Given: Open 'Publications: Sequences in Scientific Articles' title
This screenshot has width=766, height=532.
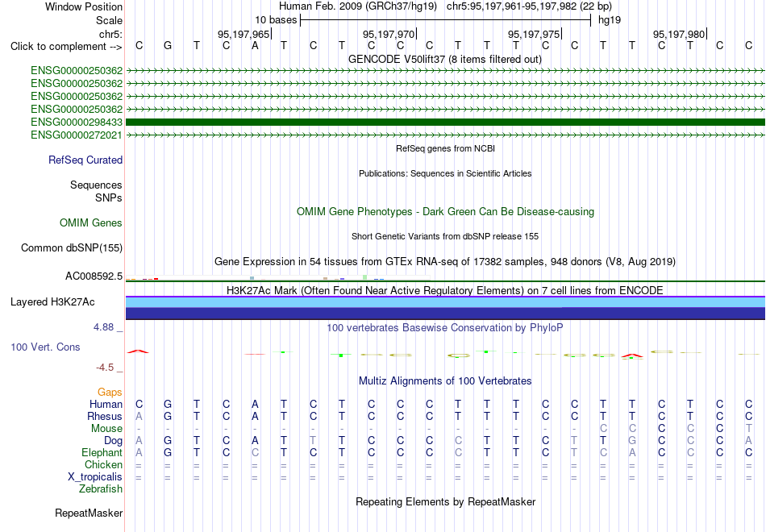Looking at the screenshot, I should coord(445,173).
